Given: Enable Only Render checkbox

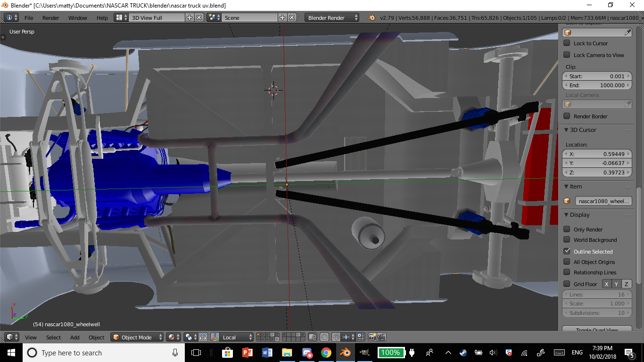Looking at the screenshot, I should [x=567, y=229].
